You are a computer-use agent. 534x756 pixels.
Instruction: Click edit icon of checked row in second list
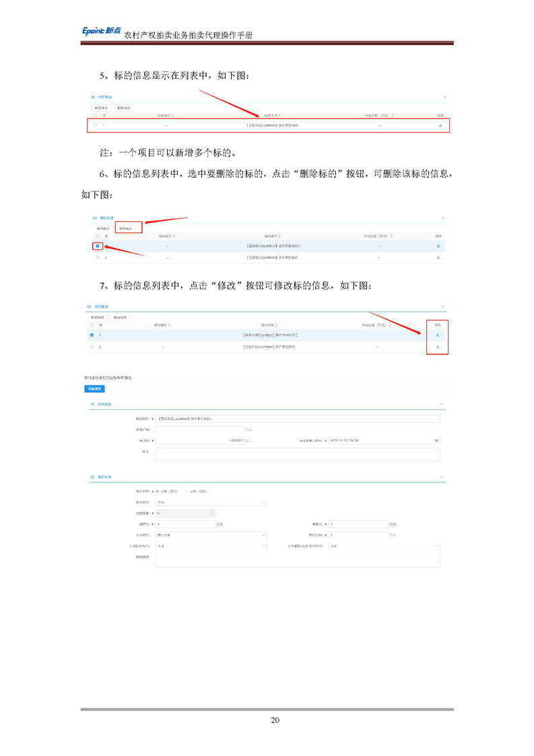tap(438, 246)
